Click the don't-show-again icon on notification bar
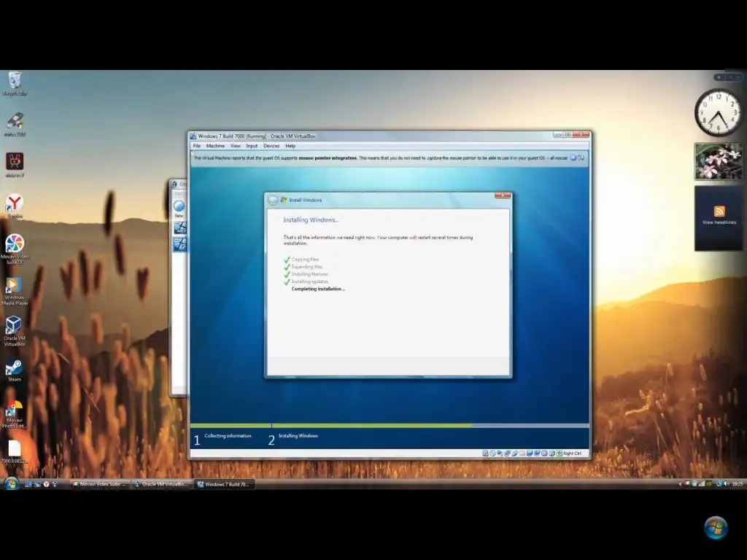 (581, 157)
